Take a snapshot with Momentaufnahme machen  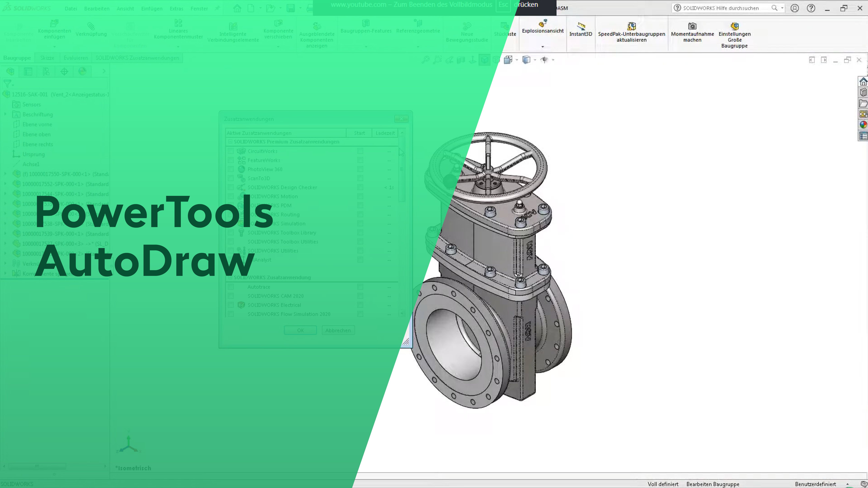coord(692,32)
